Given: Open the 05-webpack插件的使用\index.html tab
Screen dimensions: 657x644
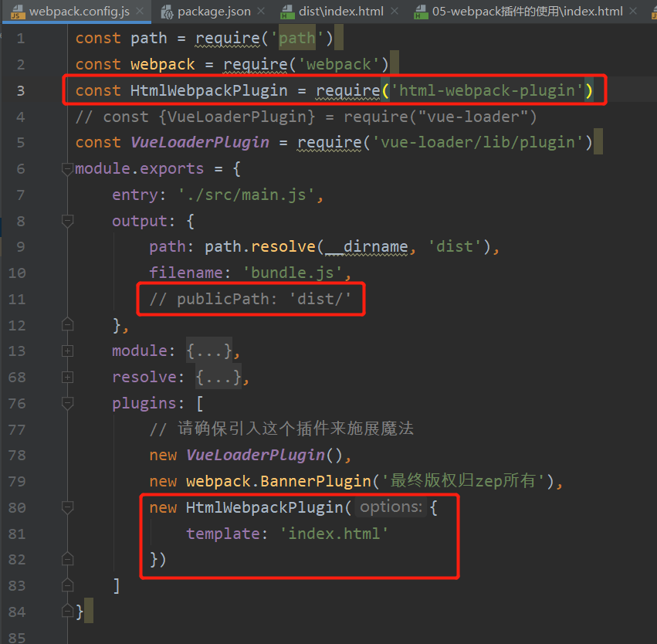Looking at the screenshot, I should tap(527, 12).
